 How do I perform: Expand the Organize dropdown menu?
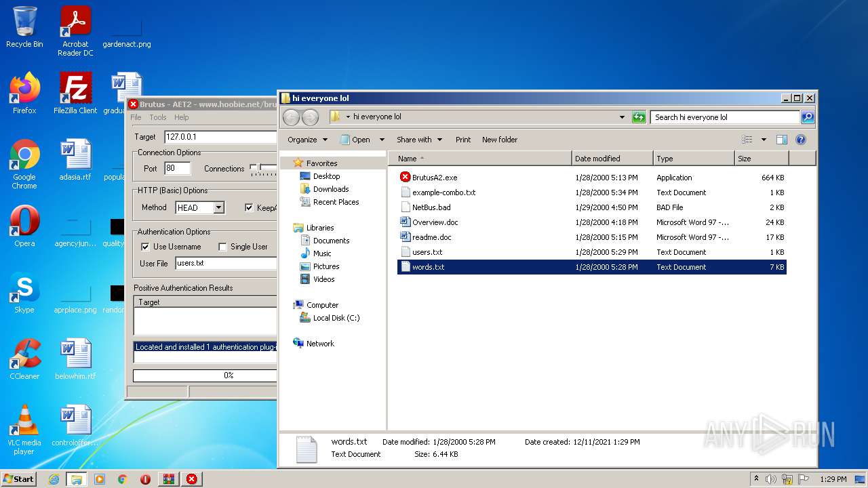[307, 140]
